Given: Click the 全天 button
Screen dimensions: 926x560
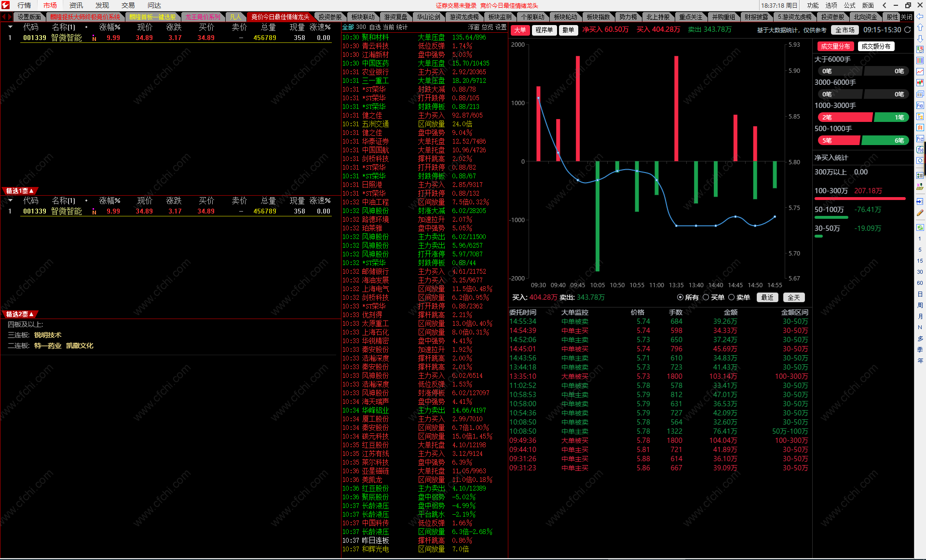Looking at the screenshot, I should pos(794,297).
